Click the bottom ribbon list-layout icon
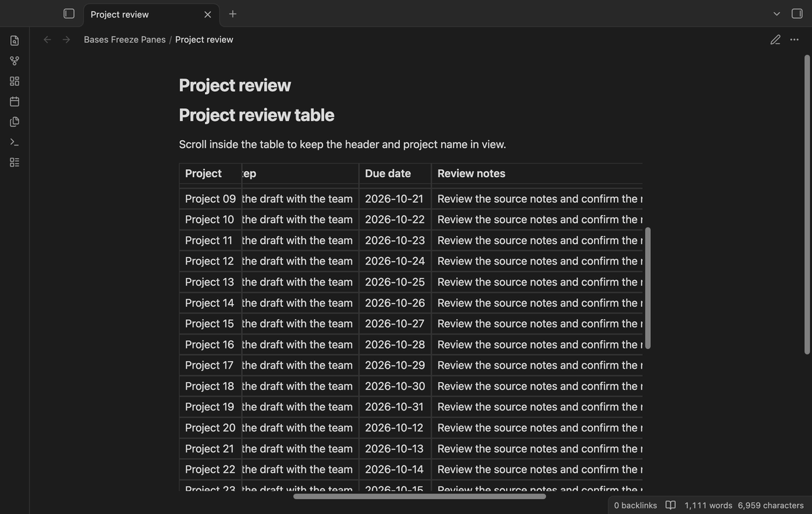812x514 pixels. pyautogui.click(x=15, y=162)
